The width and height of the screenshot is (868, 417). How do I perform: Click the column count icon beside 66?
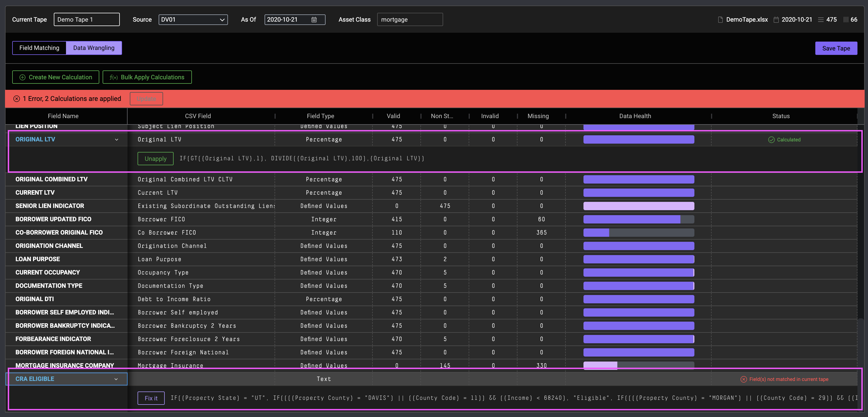click(846, 19)
